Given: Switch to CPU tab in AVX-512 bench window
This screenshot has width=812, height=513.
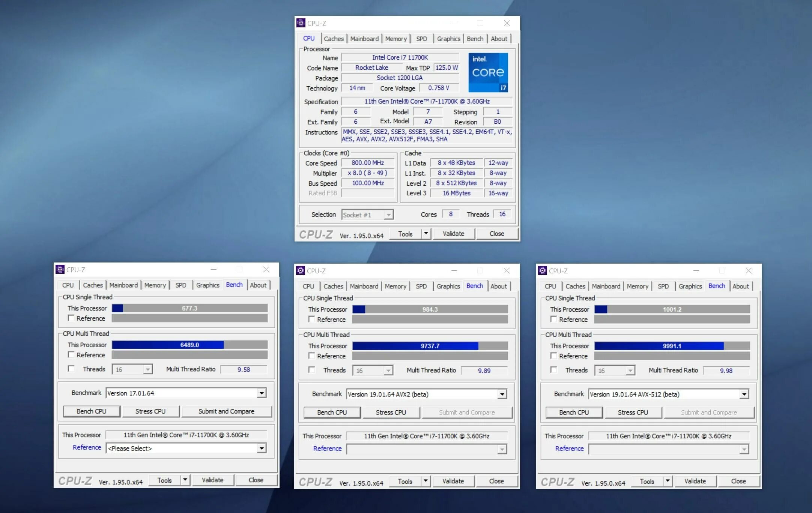Looking at the screenshot, I should 550,286.
